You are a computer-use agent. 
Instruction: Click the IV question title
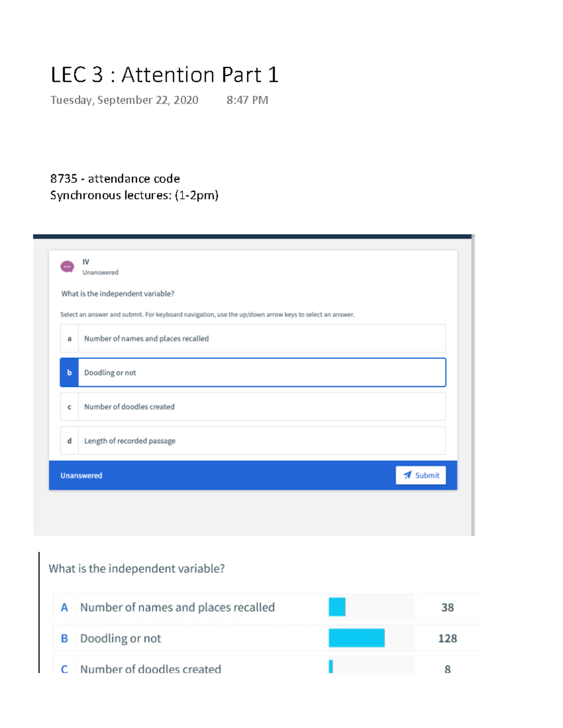point(86,262)
